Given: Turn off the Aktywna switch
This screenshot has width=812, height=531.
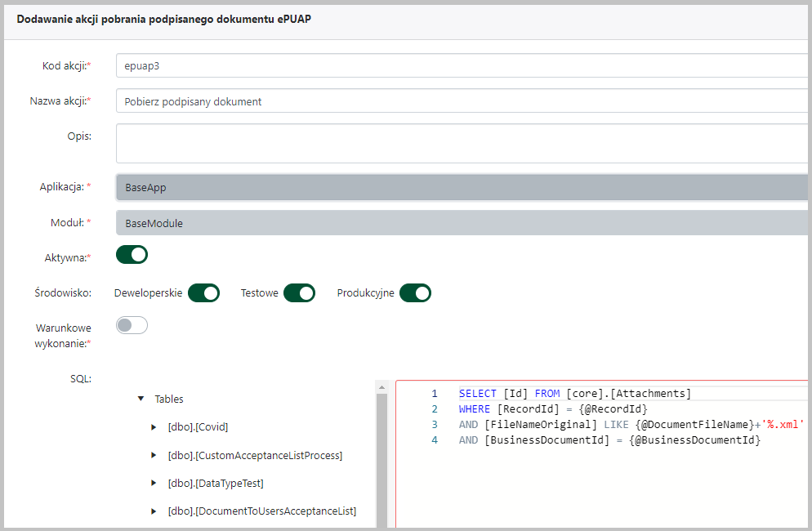Looking at the screenshot, I should click(x=132, y=255).
